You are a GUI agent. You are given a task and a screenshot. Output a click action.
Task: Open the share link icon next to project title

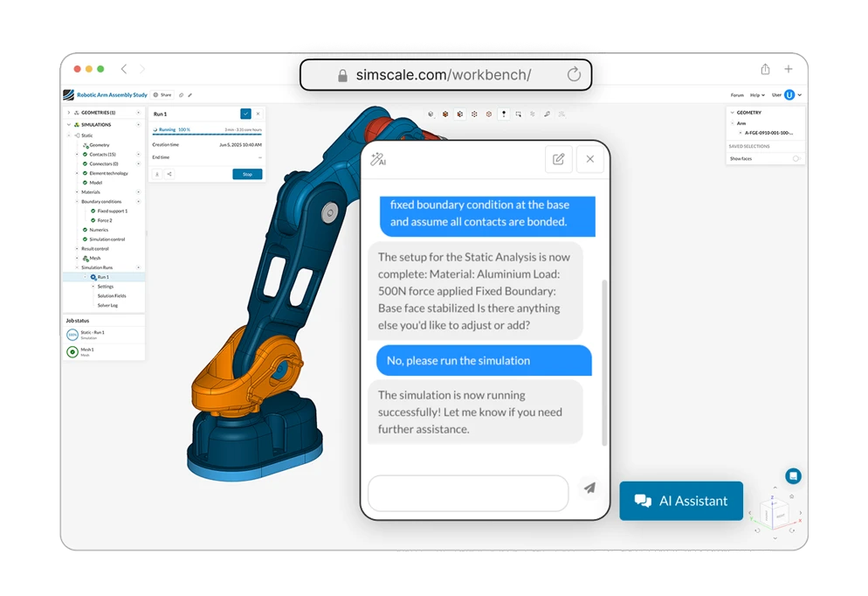pos(181,94)
